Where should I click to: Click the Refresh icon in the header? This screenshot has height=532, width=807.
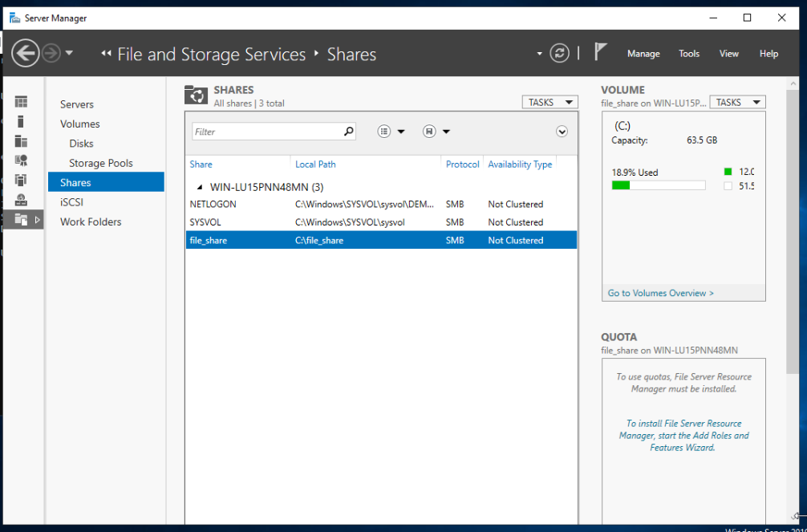pyautogui.click(x=559, y=54)
